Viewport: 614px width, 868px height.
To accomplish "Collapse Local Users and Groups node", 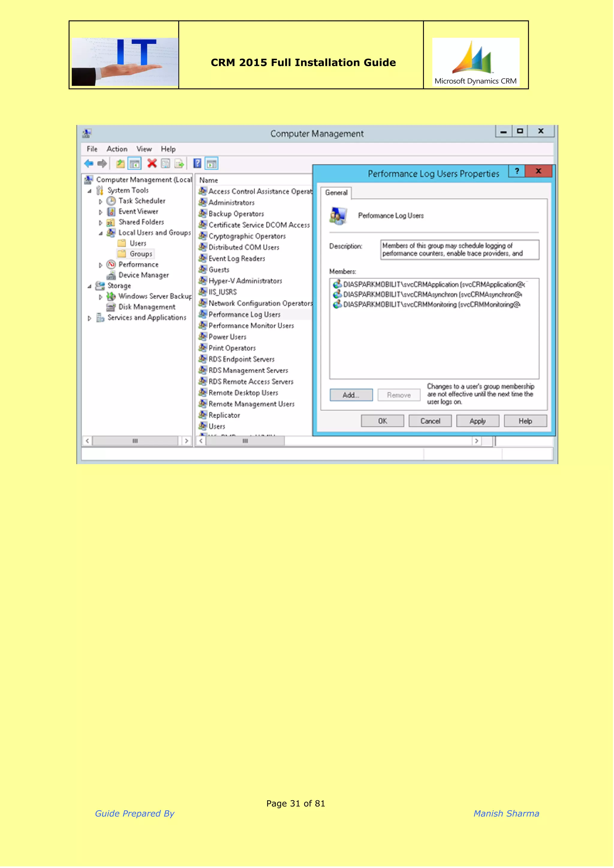I will coord(100,234).
